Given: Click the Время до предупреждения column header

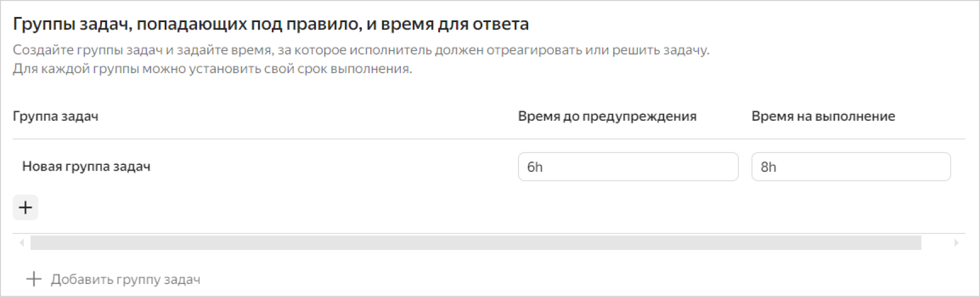Looking at the screenshot, I should coord(607,116).
